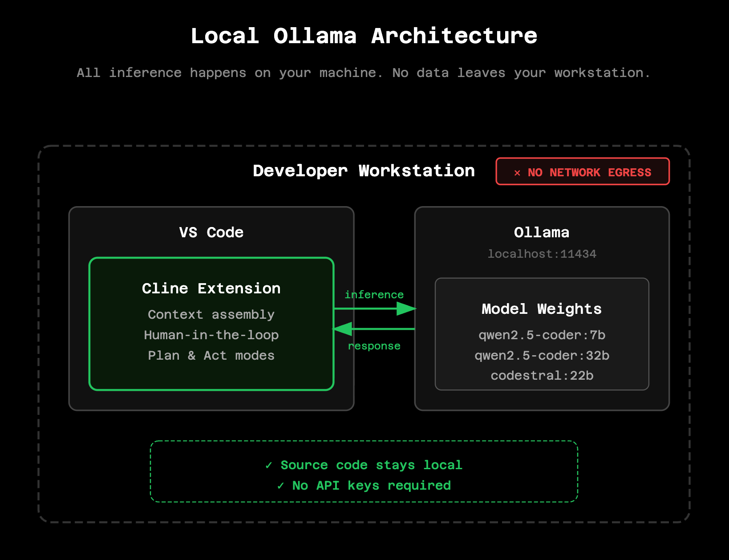Click the red X icon in the egress badge

517,173
